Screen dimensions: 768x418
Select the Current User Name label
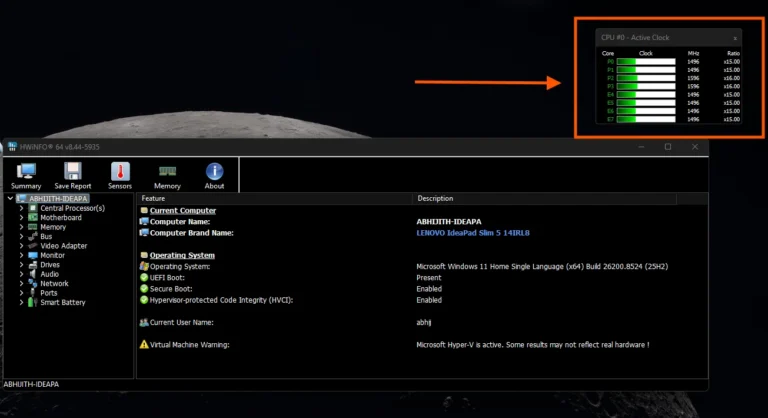click(x=182, y=322)
